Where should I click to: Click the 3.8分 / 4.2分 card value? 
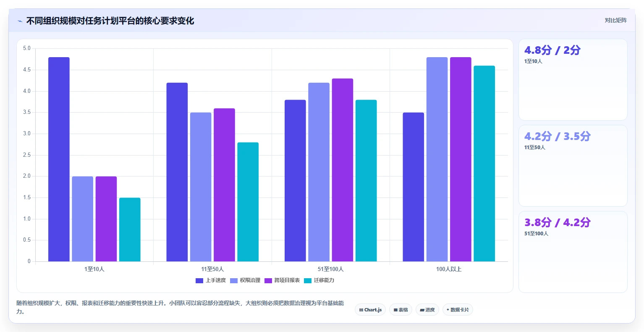tap(557, 222)
